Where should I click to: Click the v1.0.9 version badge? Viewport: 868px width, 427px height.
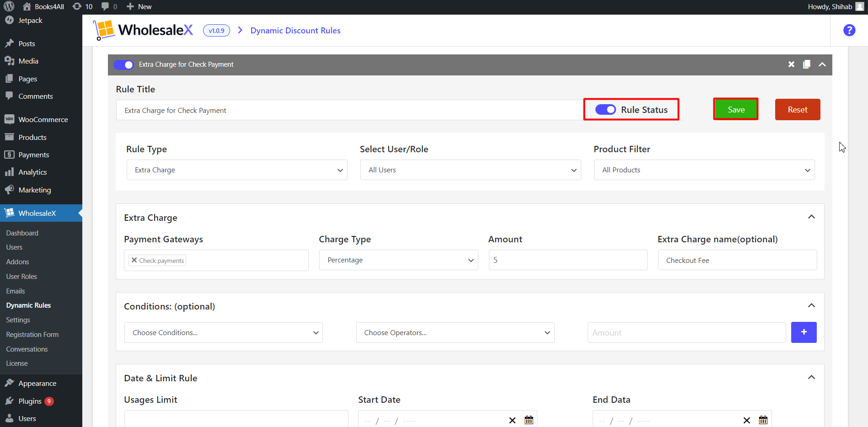(216, 31)
